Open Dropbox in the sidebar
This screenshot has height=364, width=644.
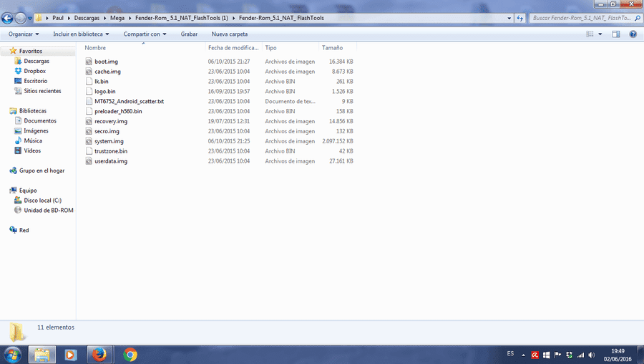tap(35, 71)
